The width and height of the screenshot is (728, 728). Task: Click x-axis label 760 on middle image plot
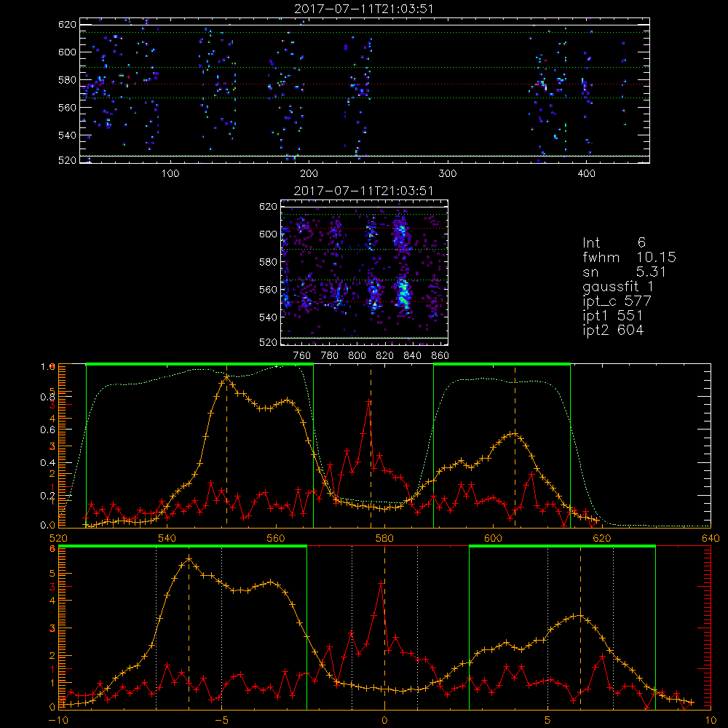click(x=302, y=356)
